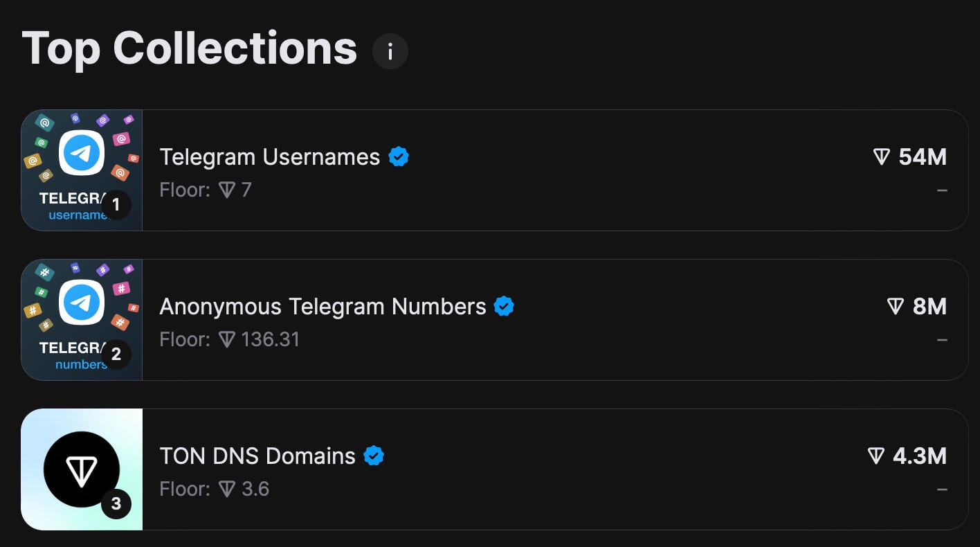This screenshot has width=980, height=547.
Task: Click the TON icon beside 4.3M volume
Action: click(x=876, y=457)
